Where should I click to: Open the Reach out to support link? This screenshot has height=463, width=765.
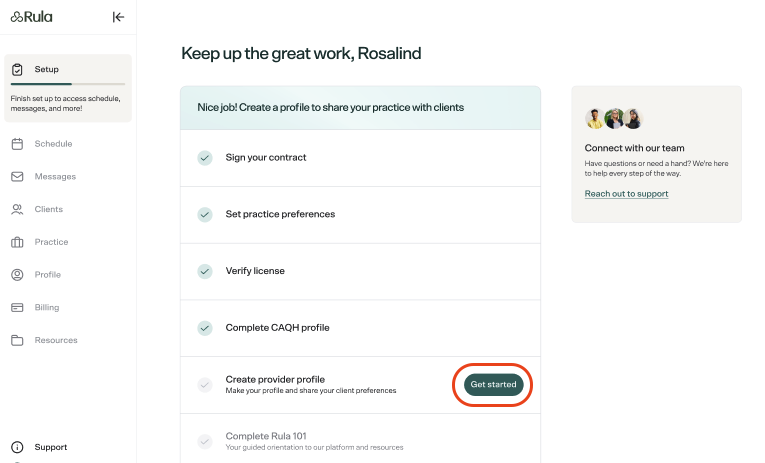pyautogui.click(x=626, y=194)
